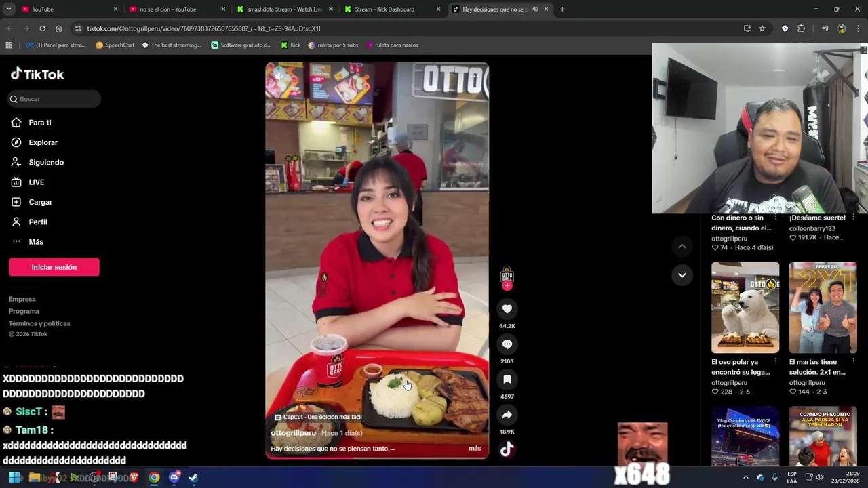The image size is (868, 488).
Task: Focus the Buscar search field
Action: tap(54, 99)
